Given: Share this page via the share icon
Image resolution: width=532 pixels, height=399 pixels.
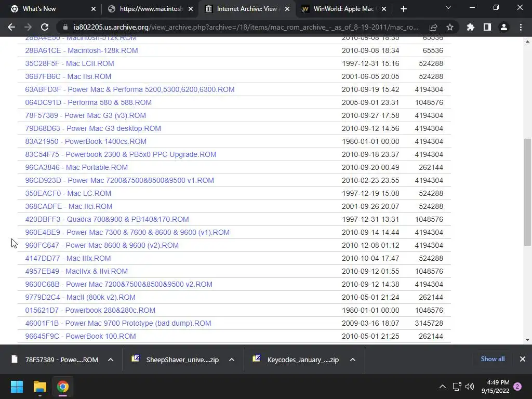Looking at the screenshot, I should (433, 27).
